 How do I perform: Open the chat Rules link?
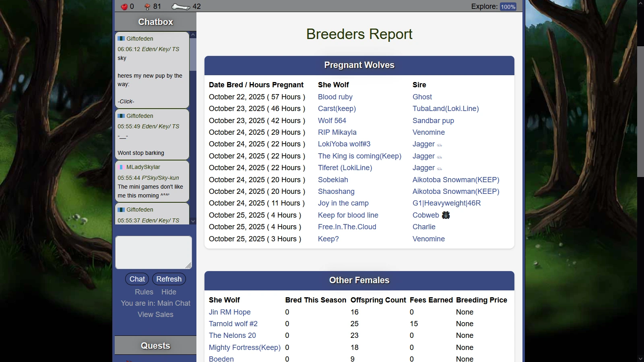coord(144,292)
